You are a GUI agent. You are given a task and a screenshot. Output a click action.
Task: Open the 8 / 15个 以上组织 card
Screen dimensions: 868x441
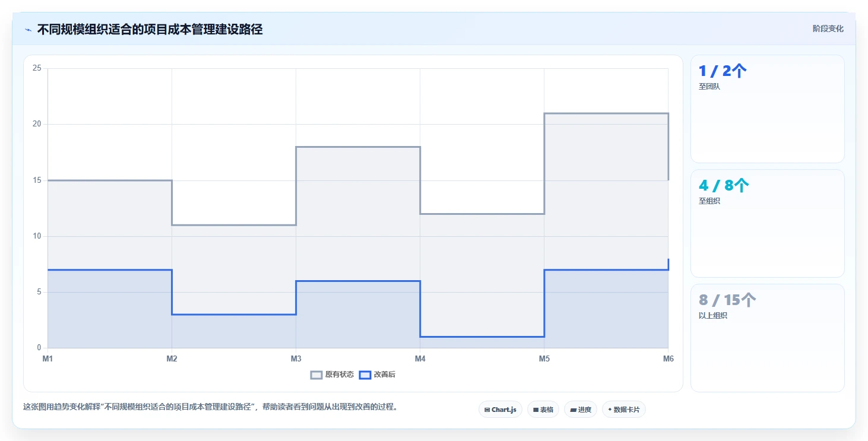click(x=767, y=338)
